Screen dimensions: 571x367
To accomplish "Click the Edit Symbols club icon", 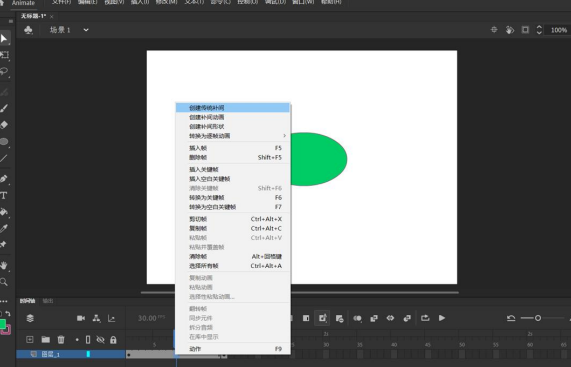I will pyautogui.click(x=28, y=30).
